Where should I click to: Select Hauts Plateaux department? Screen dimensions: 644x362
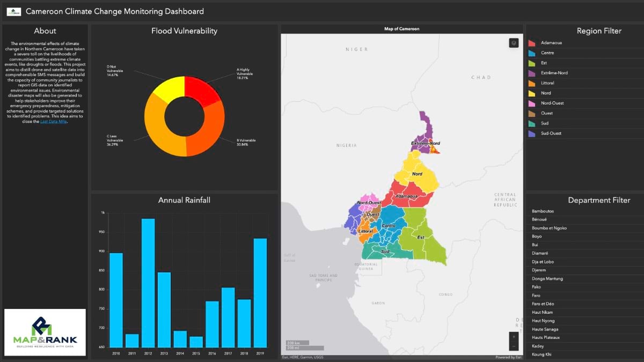[x=584, y=337]
